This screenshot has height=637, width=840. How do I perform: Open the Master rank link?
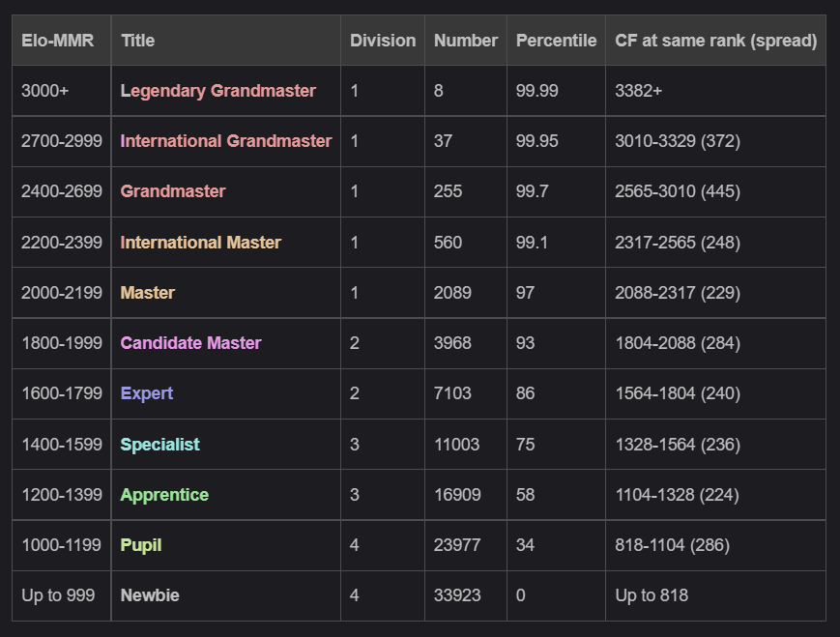pyautogui.click(x=147, y=293)
